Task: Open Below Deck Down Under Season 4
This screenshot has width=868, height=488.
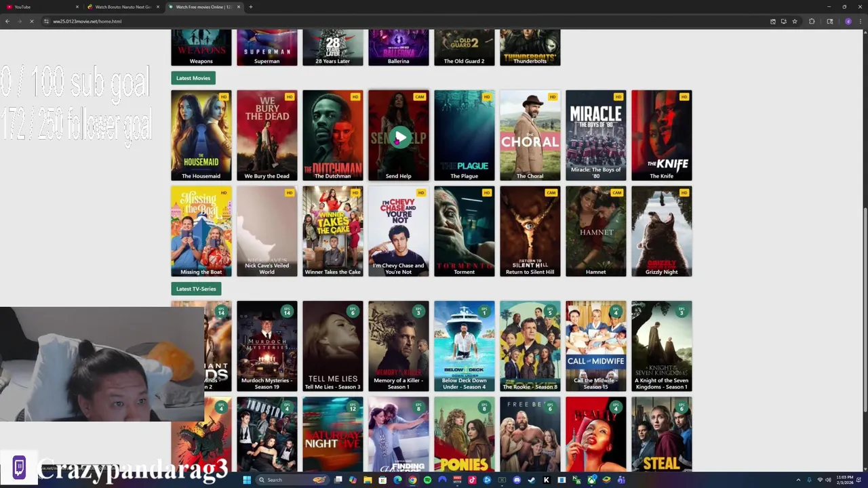Action: coord(465,346)
